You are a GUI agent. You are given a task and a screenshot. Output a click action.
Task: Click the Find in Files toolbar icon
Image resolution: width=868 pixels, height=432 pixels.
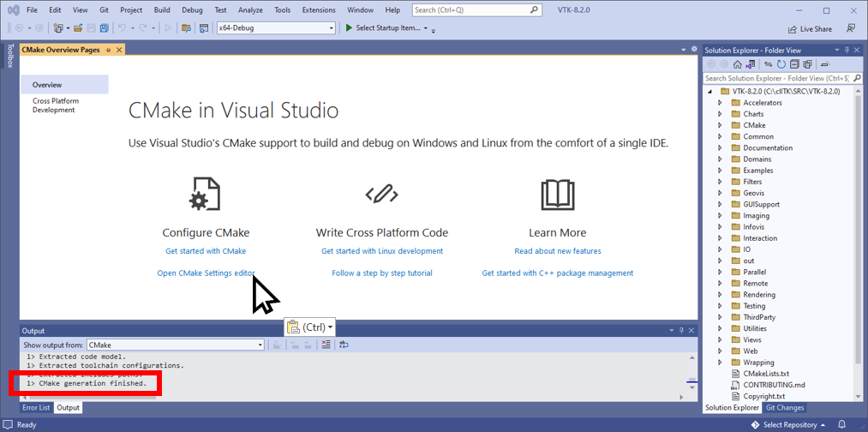[187, 27]
